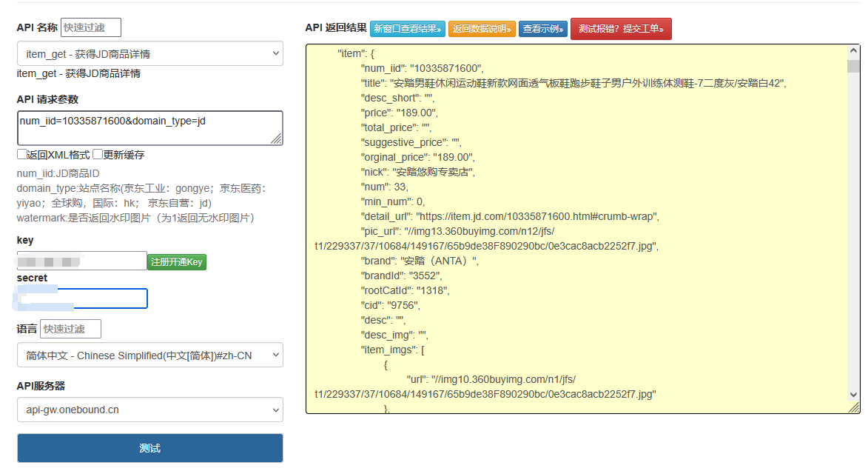The image size is (868, 474).
Task: Click the "cid": "9756" line
Action: [391, 306]
